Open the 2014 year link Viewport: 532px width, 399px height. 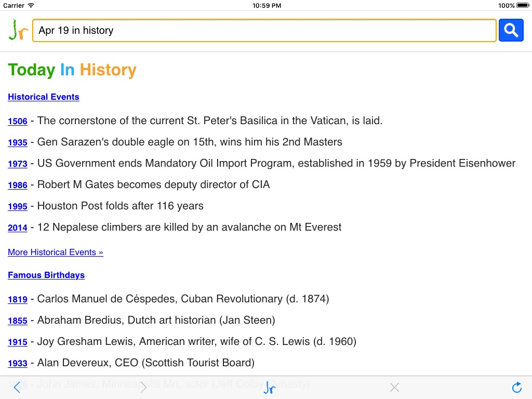tap(18, 228)
